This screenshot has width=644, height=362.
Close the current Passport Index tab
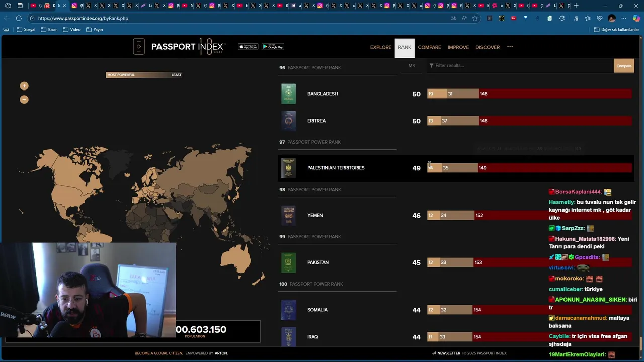tap(64, 6)
